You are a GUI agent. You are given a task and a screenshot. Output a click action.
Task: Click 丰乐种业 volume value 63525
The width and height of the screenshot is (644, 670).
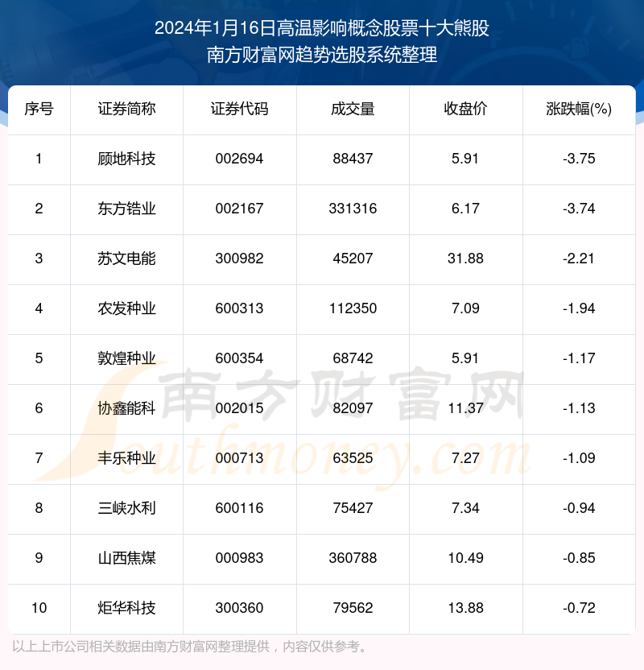pos(353,458)
